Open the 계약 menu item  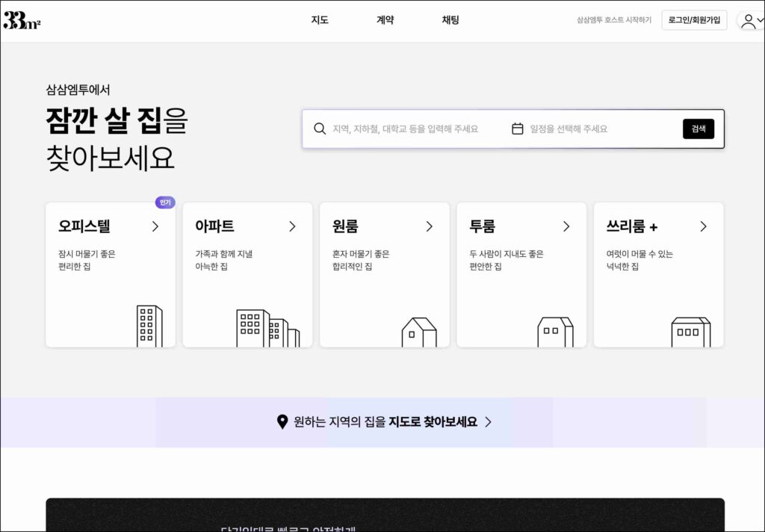point(385,20)
